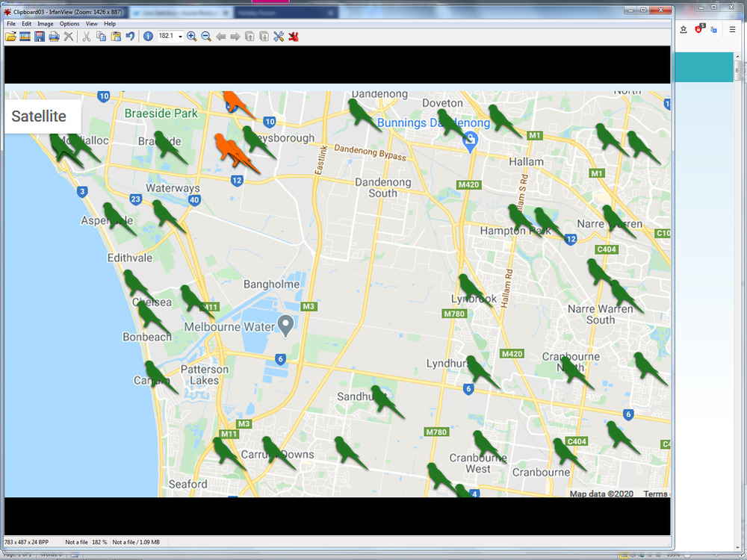Open the Help menu
Viewport: 747px width, 560px height.
(110, 24)
